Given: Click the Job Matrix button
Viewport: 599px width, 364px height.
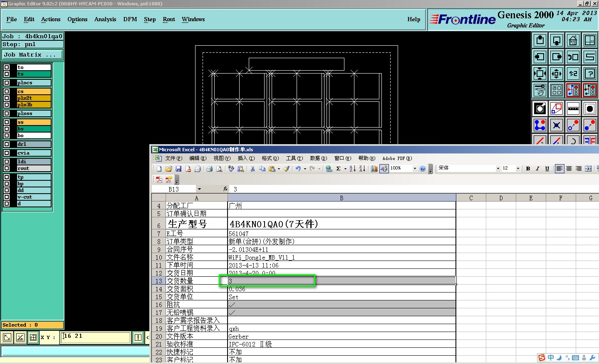Looking at the screenshot, I should point(32,54).
